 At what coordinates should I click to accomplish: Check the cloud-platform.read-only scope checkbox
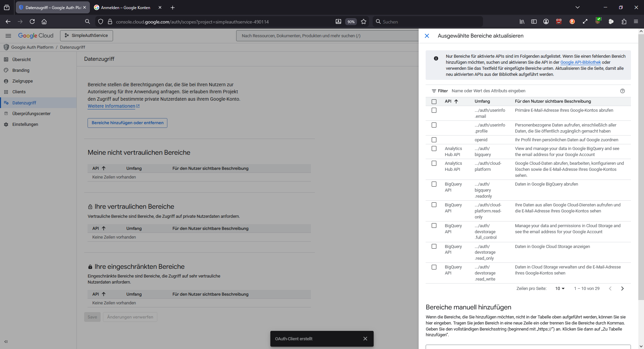(434, 205)
